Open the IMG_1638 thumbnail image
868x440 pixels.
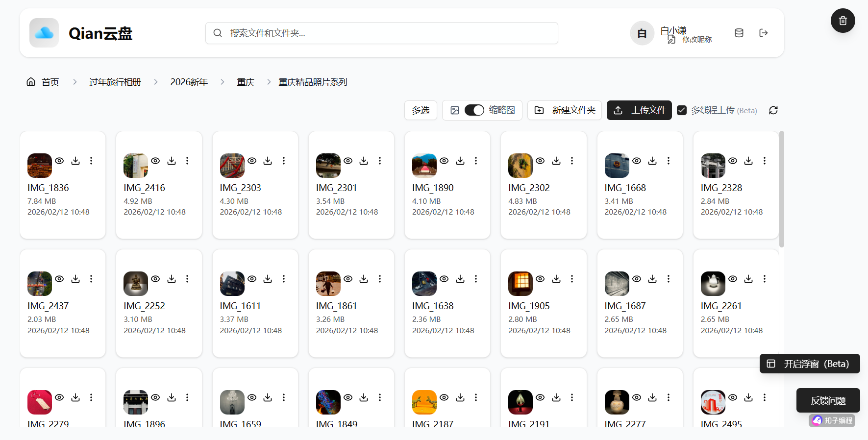click(424, 284)
